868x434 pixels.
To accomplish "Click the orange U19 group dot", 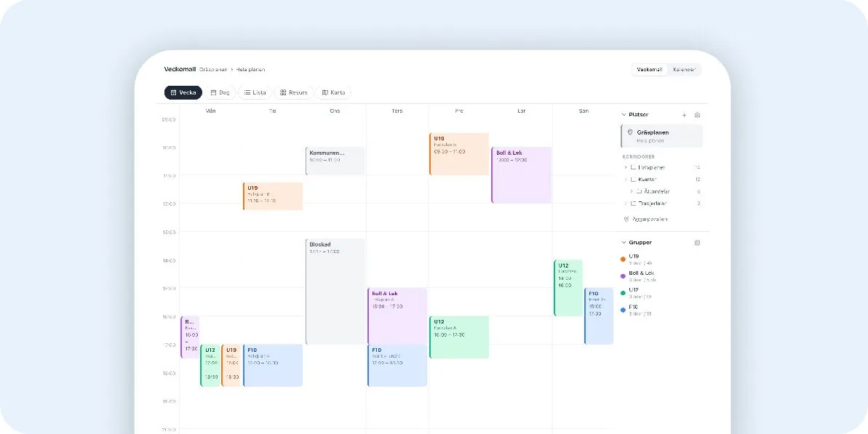I will pyautogui.click(x=624, y=259).
